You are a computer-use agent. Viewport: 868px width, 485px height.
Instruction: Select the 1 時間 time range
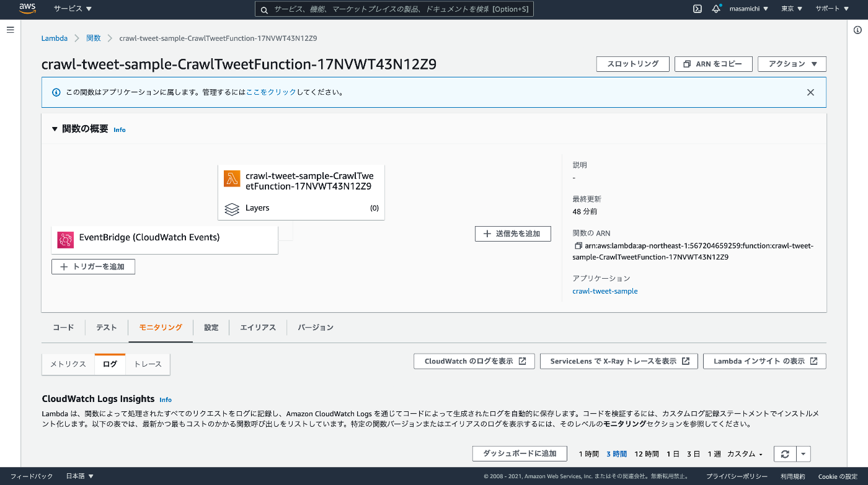588,454
